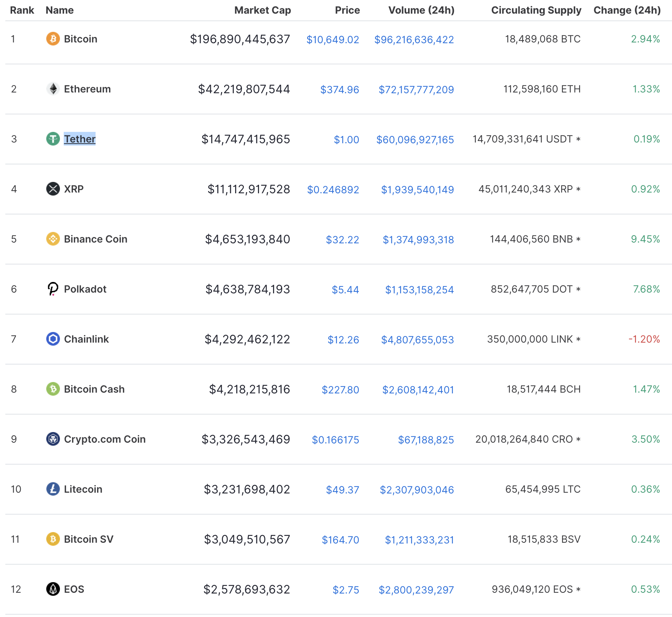Click Crypto.com Coin volume $67,188,825
The height and width of the screenshot is (617, 672).
coord(426,440)
